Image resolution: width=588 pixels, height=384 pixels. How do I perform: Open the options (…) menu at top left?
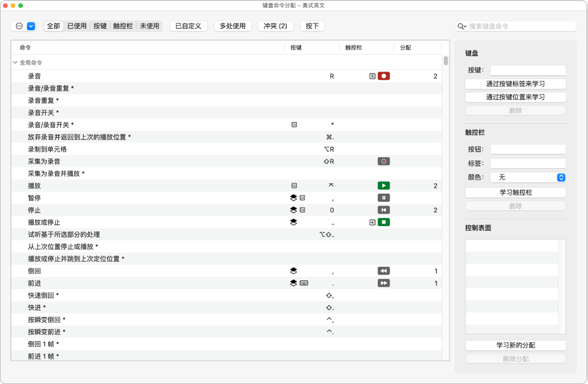pyautogui.click(x=19, y=26)
